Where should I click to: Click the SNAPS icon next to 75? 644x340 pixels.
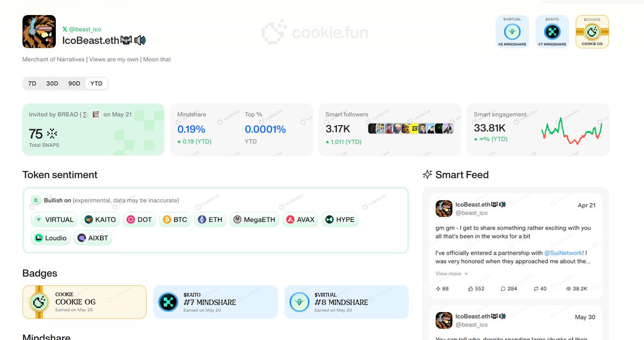(x=52, y=134)
